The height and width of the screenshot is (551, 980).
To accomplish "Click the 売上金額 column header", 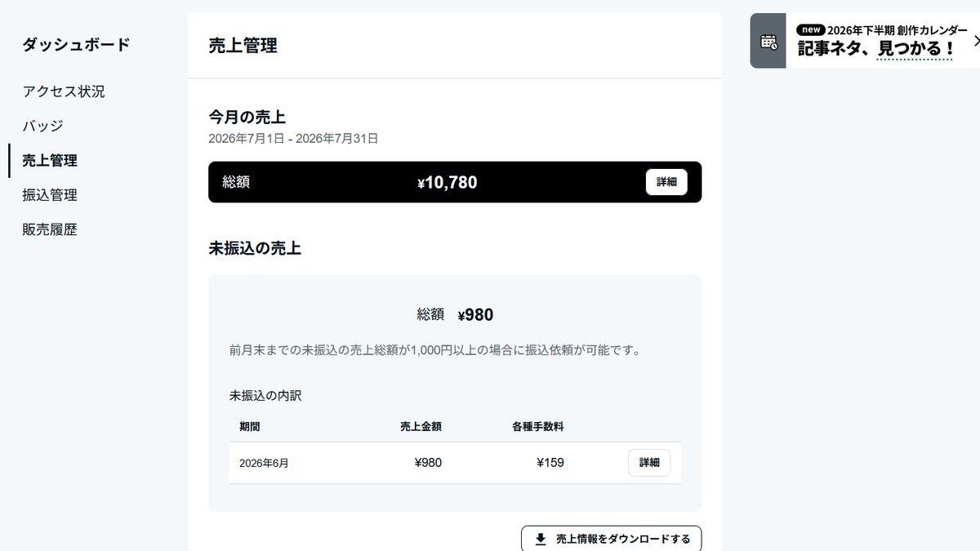I will [421, 426].
